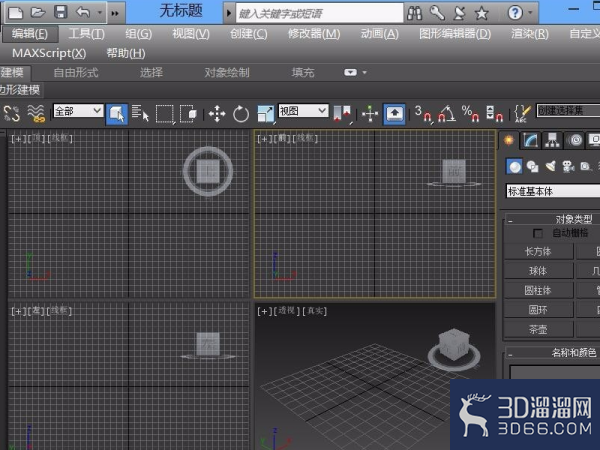This screenshot has height=450, width=600.
Task: Switch to the 自由形式 ribbon tab
Action: [x=76, y=72]
